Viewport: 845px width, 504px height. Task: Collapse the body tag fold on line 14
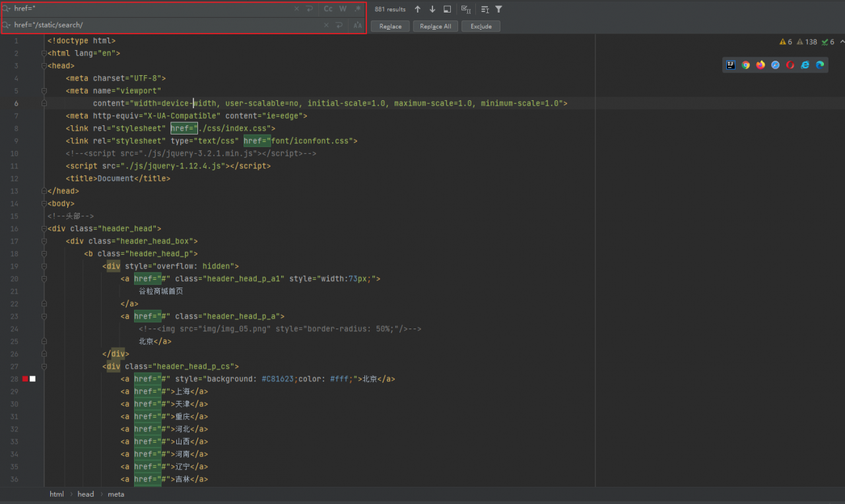(44, 204)
